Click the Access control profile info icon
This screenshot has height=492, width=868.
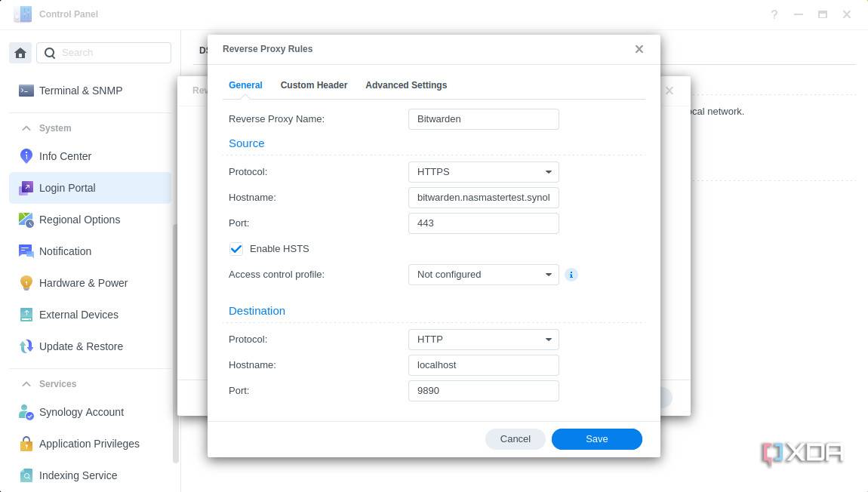point(571,275)
